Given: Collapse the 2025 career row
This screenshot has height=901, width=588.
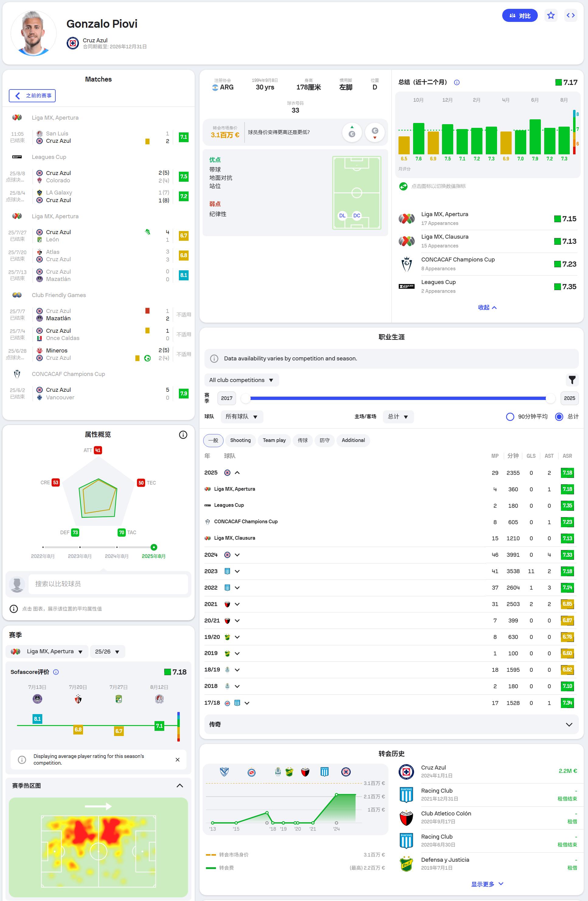Looking at the screenshot, I should tap(237, 473).
